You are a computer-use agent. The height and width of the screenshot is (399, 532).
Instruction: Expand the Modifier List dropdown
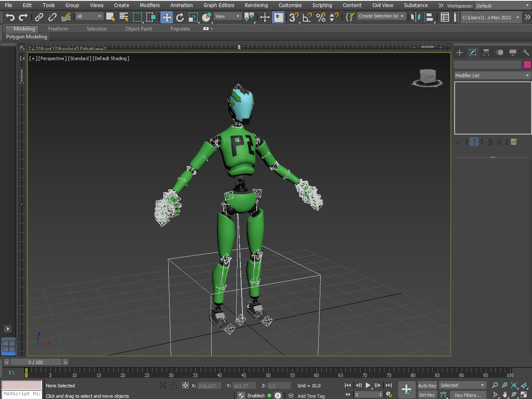point(492,75)
